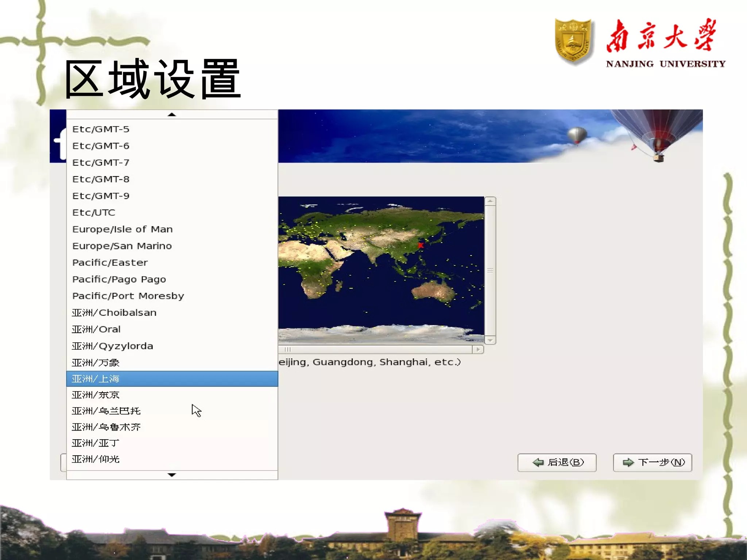Pick 亚洲/乌鲁木齐 from the list
Image resolution: width=747 pixels, height=560 pixels.
172,427
